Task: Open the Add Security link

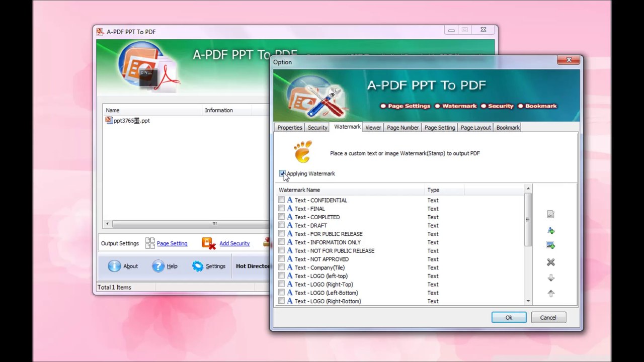Action: (234, 243)
